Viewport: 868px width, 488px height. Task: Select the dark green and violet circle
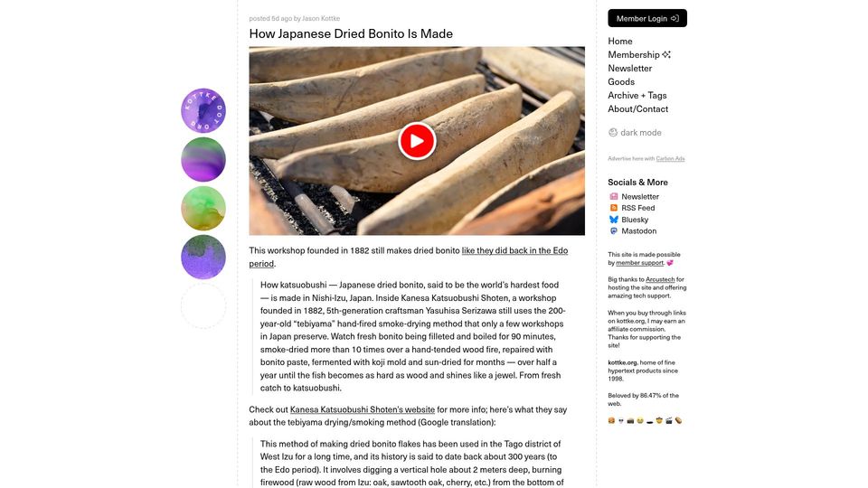coord(203,257)
